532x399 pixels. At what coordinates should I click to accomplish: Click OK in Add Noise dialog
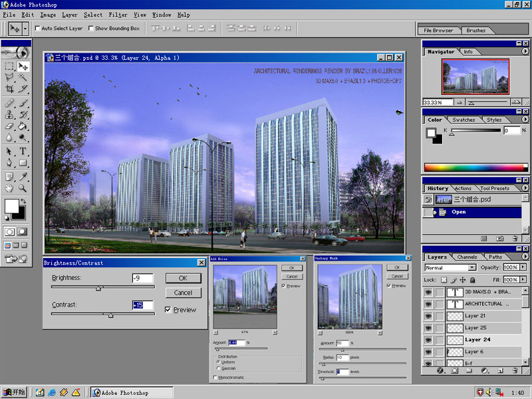point(292,268)
